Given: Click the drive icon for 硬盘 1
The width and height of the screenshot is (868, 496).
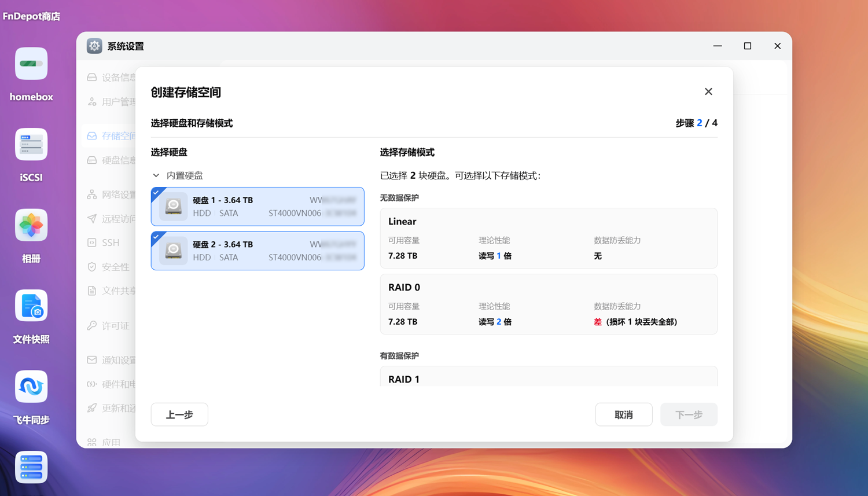Looking at the screenshot, I should point(174,207).
